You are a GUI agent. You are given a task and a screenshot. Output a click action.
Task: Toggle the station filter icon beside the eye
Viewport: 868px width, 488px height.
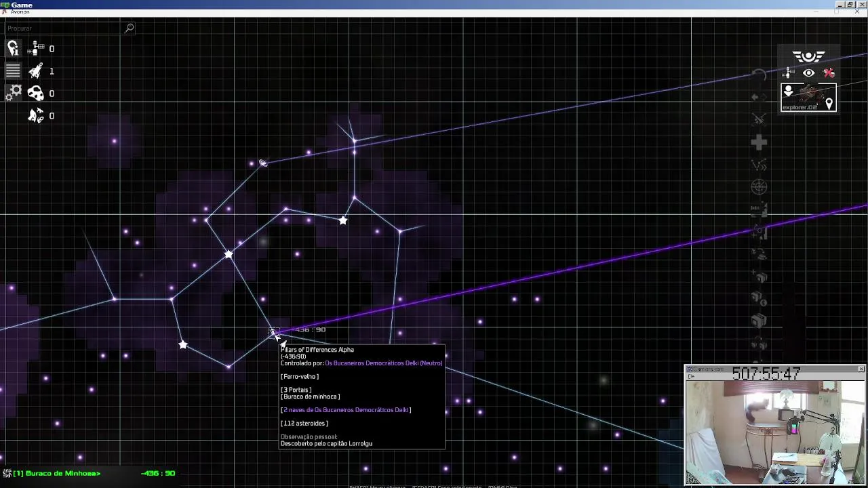point(789,73)
